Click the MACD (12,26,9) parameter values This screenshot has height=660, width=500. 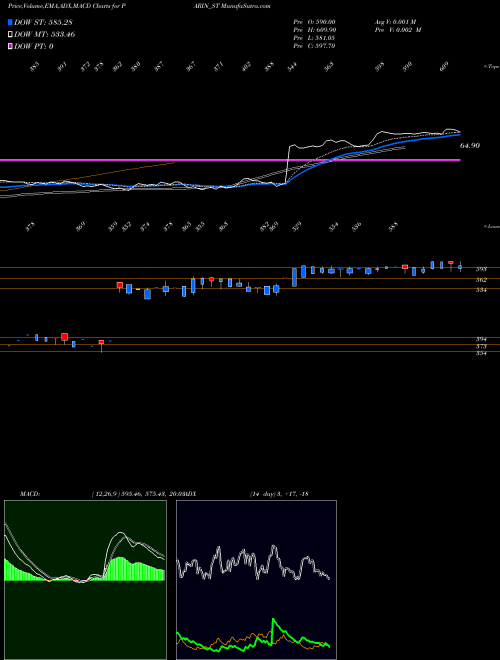coord(138,494)
